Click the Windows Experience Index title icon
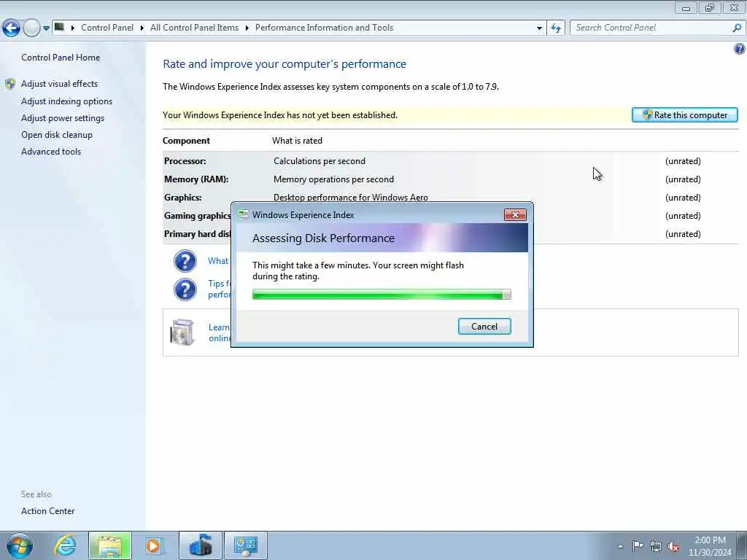This screenshot has height=560, width=747. pos(243,215)
